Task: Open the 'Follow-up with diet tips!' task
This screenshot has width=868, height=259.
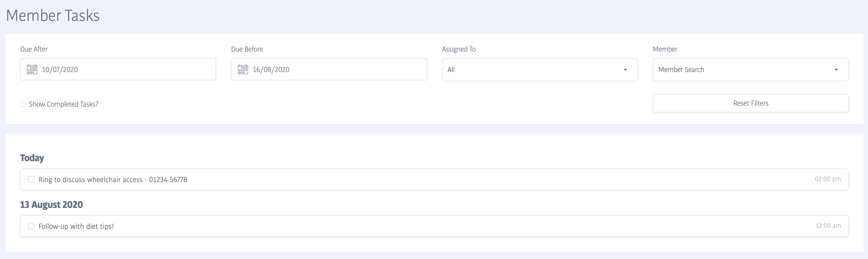Action: click(x=76, y=226)
